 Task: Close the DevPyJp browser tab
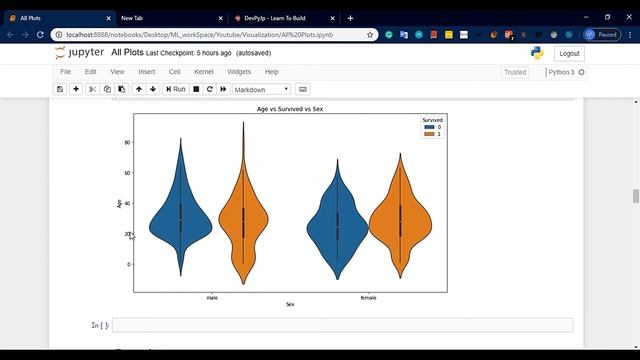333,18
